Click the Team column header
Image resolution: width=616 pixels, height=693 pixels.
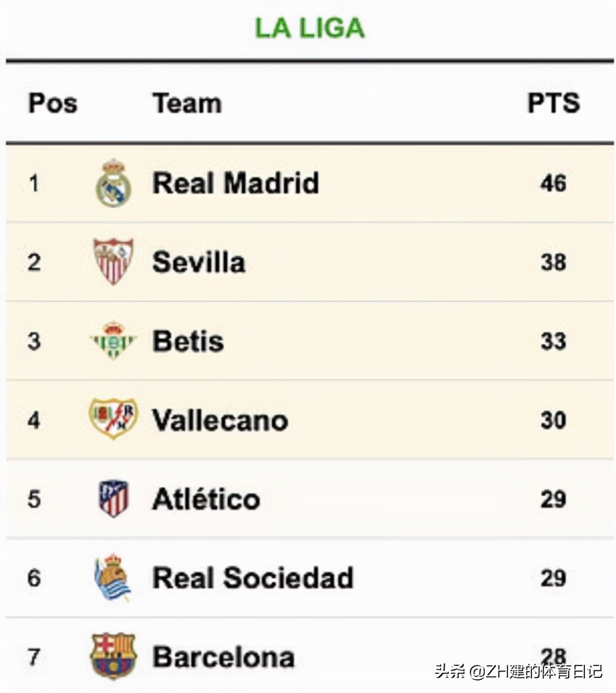187,103
